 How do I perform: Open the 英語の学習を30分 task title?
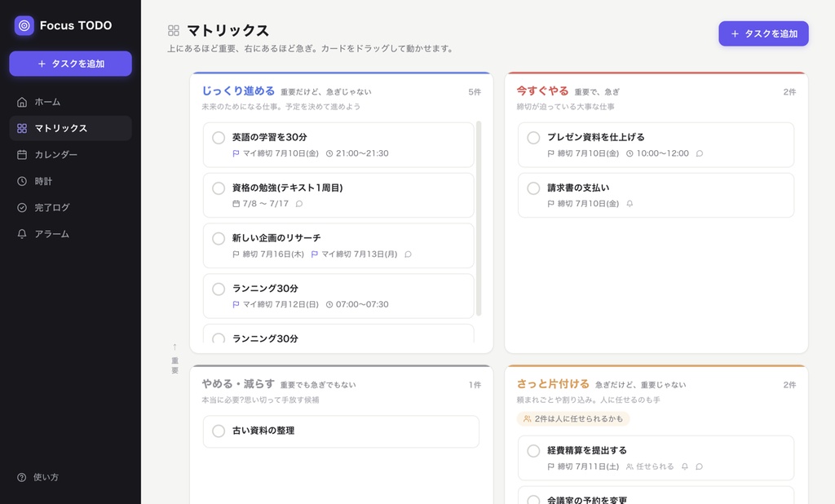coord(269,138)
